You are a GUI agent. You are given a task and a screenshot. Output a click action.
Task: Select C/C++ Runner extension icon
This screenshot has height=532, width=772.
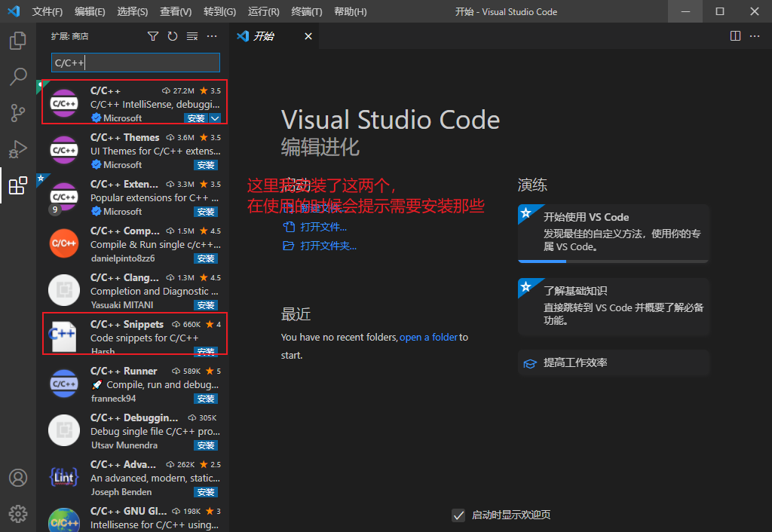[x=64, y=384]
